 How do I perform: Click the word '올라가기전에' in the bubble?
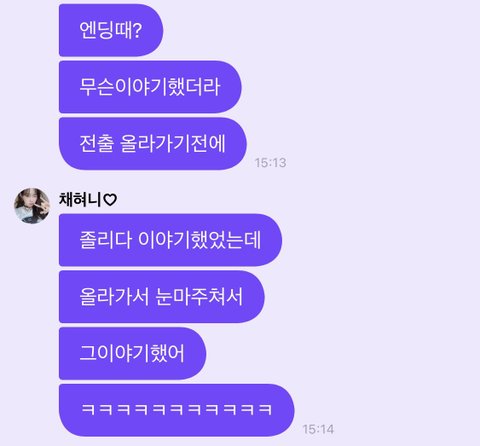click(x=173, y=144)
